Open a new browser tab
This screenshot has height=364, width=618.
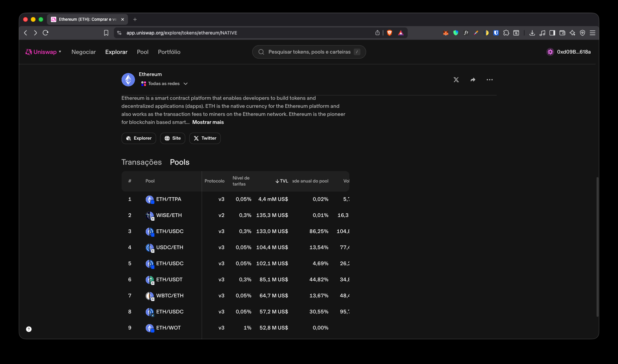click(135, 19)
